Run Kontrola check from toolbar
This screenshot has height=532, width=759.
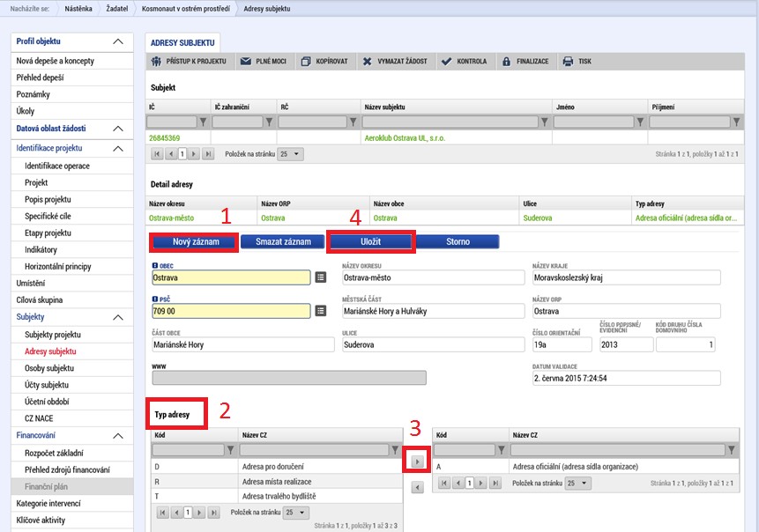tap(465, 62)
